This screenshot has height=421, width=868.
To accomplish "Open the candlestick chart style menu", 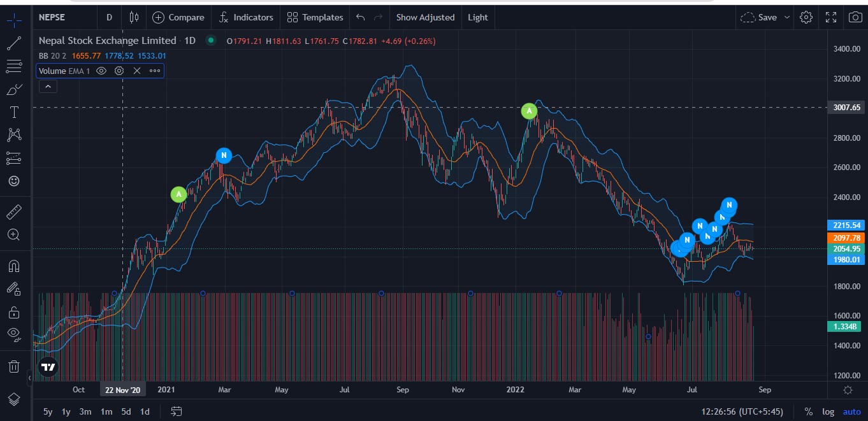I will pos(134,17).
